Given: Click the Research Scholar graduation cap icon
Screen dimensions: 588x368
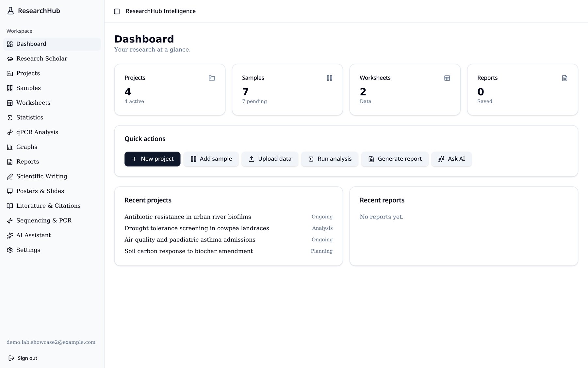Looking at the screenshot, I should coord(10,59).
